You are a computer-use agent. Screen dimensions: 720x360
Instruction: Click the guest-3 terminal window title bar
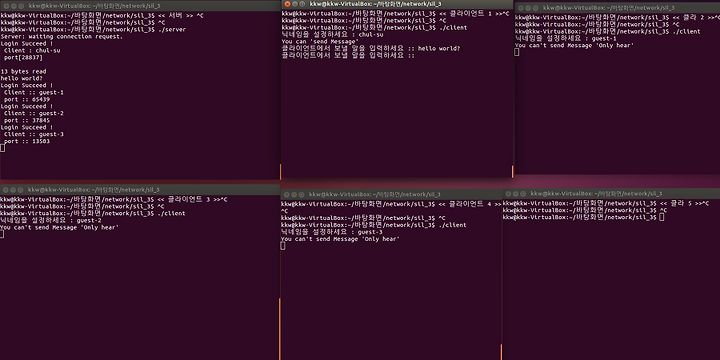(x=391, y=195)
